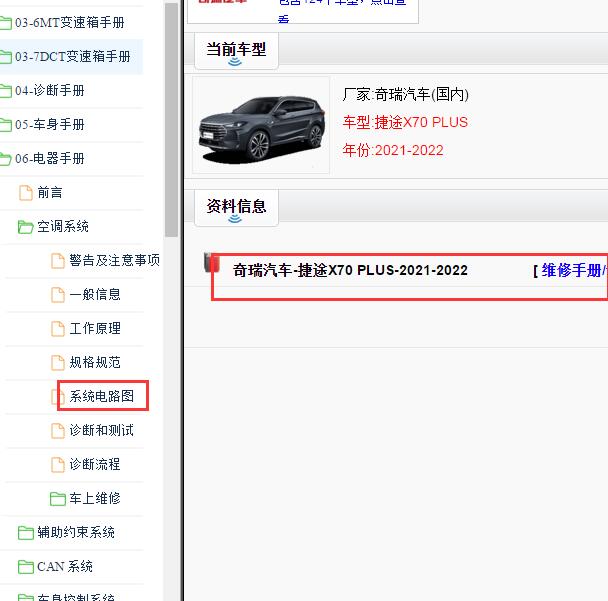Screen dimensions: 608x601
Task: Click folder icon beside CAN 系统
Action: coord(26,566)
